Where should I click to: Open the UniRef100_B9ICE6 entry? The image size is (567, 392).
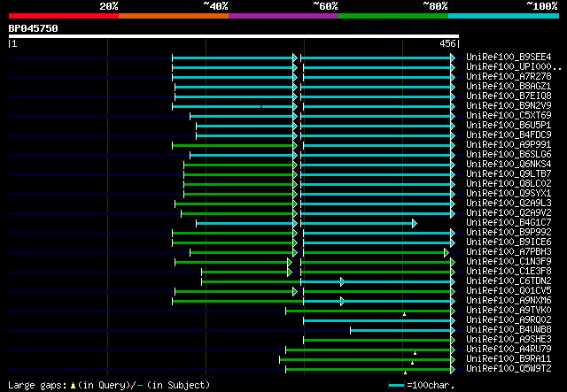pos(509,242)
